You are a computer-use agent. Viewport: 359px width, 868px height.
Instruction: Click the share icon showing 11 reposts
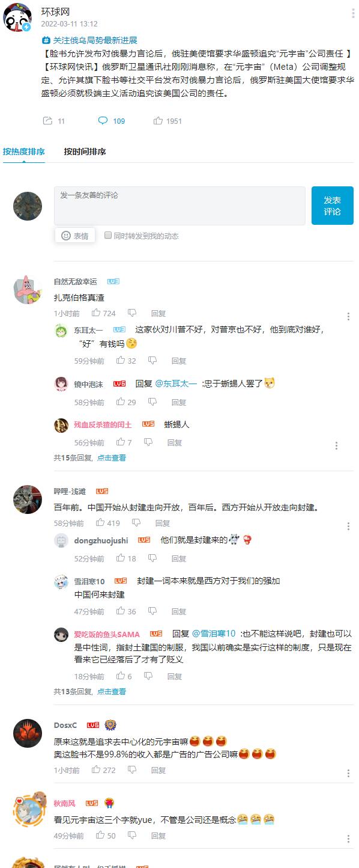click(47, 121)
